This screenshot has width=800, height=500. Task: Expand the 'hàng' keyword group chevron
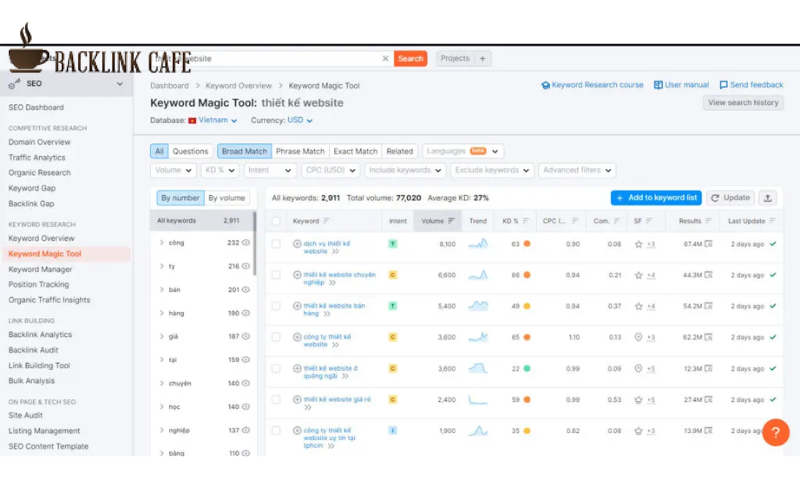coord(161,313)
